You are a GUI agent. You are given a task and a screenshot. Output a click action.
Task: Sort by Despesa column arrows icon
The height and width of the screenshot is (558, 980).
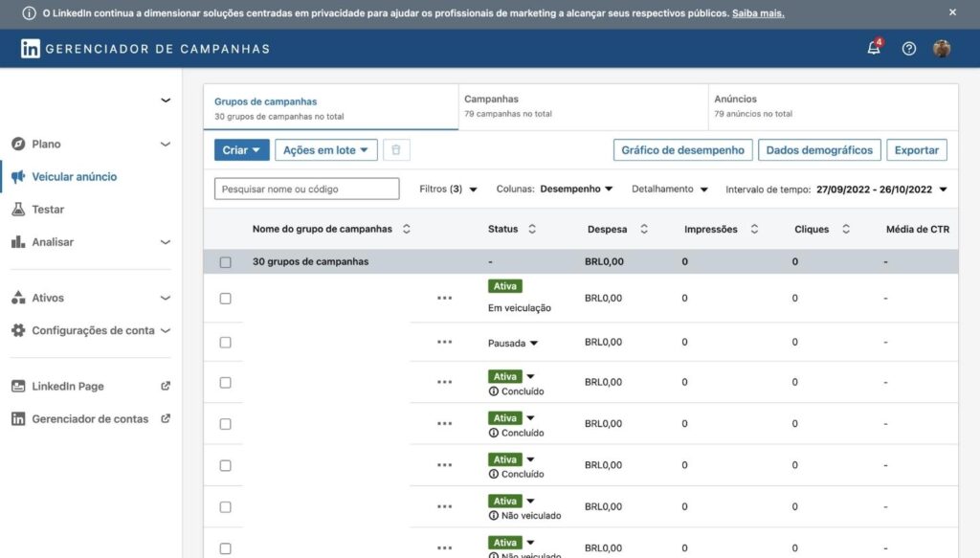644,230
